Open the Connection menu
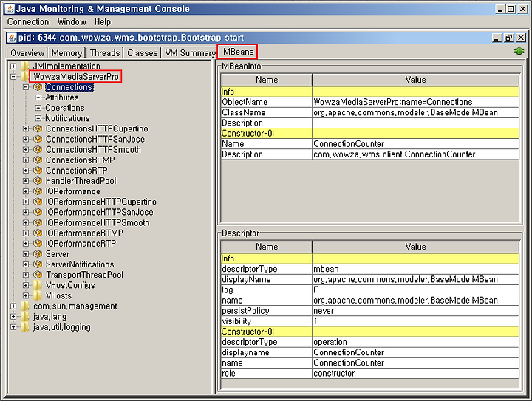The image size is (532, 401). pos(28,22)
